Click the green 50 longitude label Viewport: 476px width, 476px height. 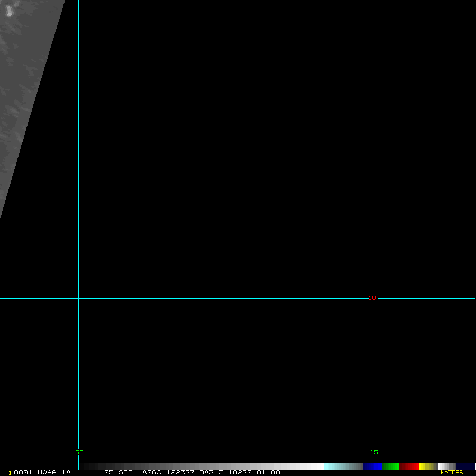tap(79, 452)
